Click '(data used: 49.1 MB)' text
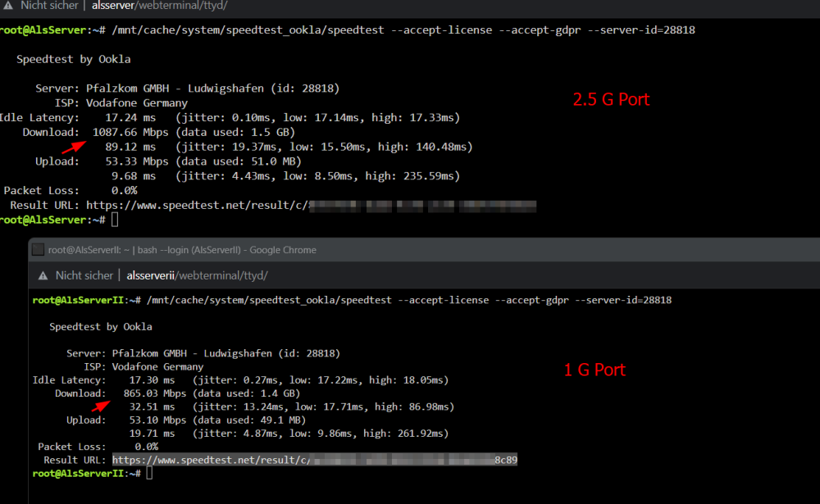 (x=249, y=420)
